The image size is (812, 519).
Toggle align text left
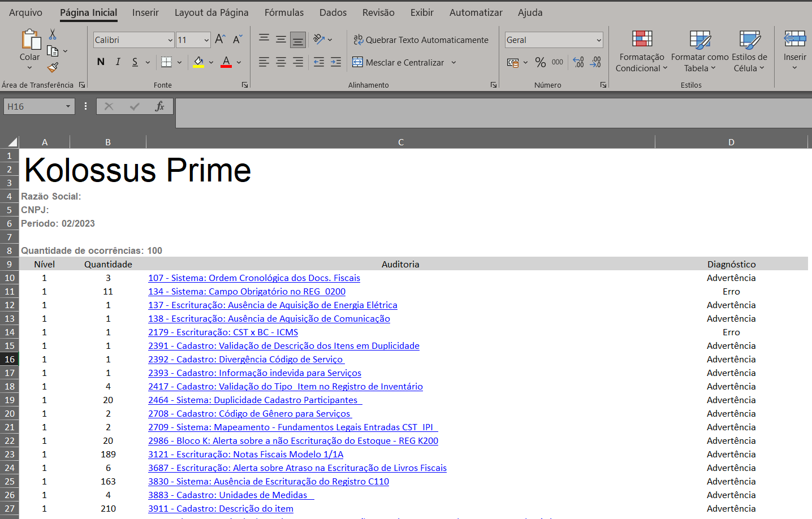[x=264, y=62]
